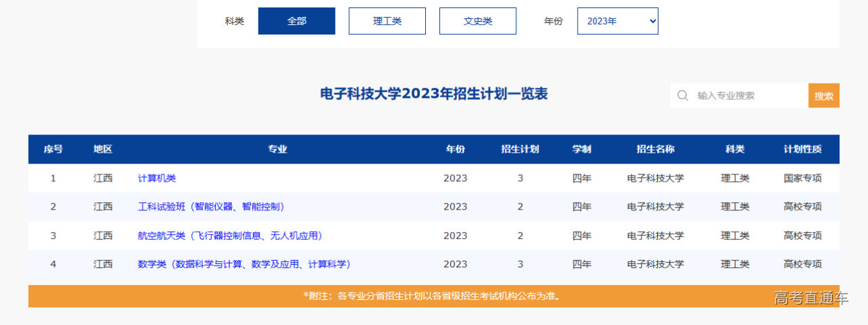
Task: Click the orange 搜索 button
Action: (x=823, y=96)
